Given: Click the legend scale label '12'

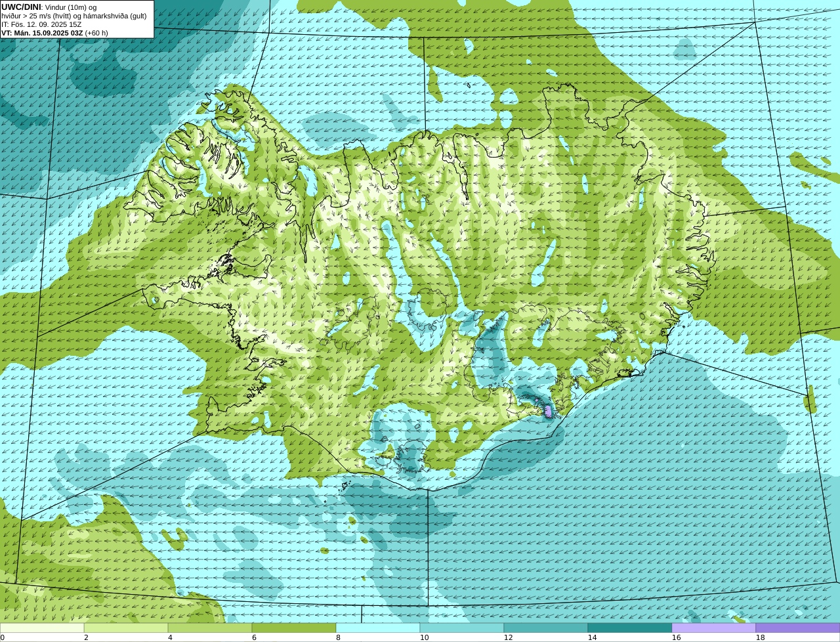Looking at the screenshot, I should tap(509, 637).
